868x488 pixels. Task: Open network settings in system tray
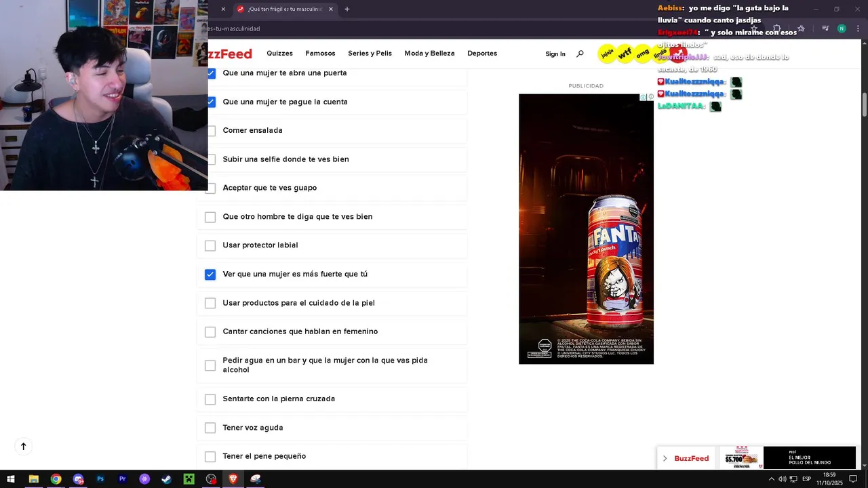[x=793, y=479]
